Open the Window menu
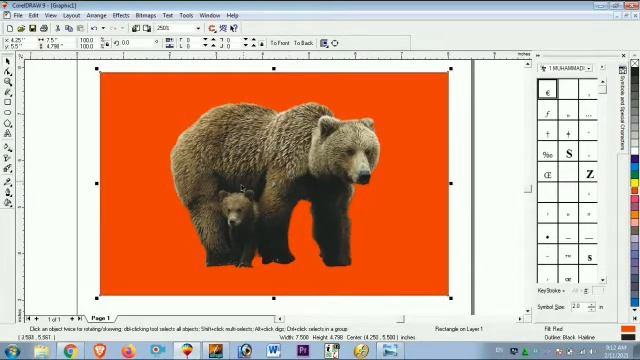Image resolution: width=640 pixels, height=360 pixels. (x=210, y=16)
